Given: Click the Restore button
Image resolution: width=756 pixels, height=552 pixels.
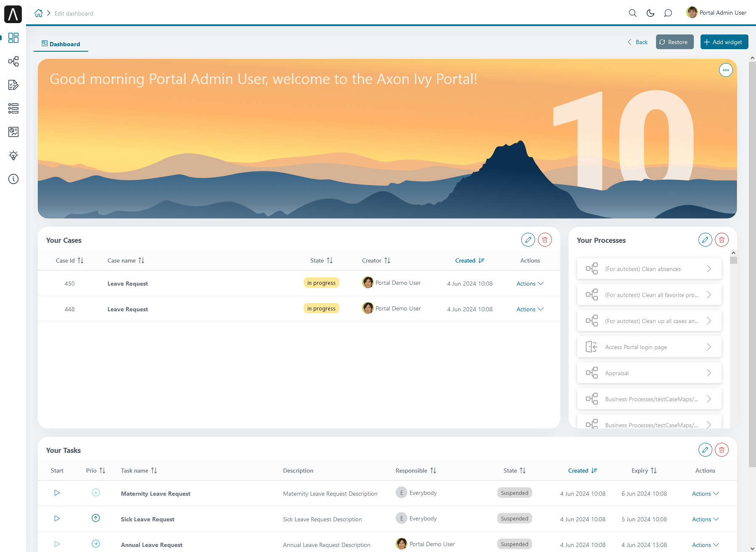Looking at the screenshot, I should pos(675,42).
